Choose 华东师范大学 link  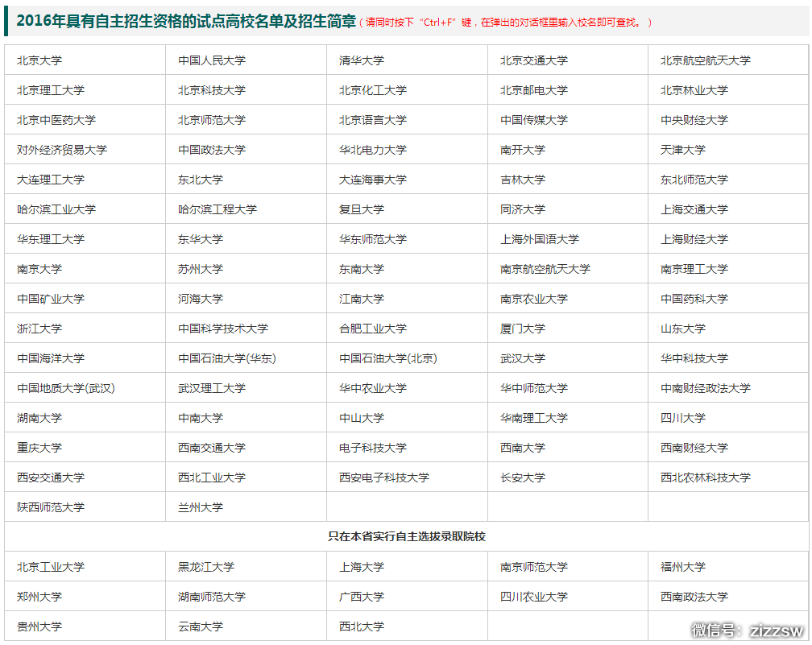[373, 239]
